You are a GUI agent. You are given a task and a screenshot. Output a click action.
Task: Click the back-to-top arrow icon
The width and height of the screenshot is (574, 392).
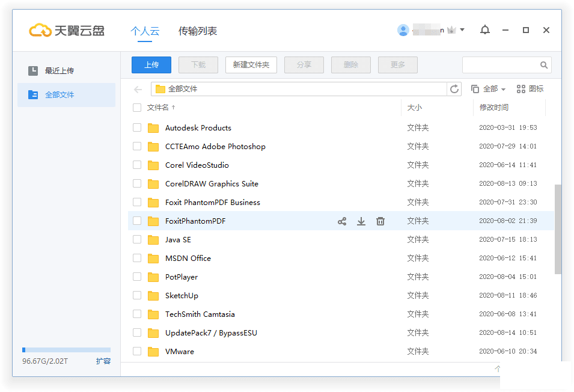[x=497, y=369]
